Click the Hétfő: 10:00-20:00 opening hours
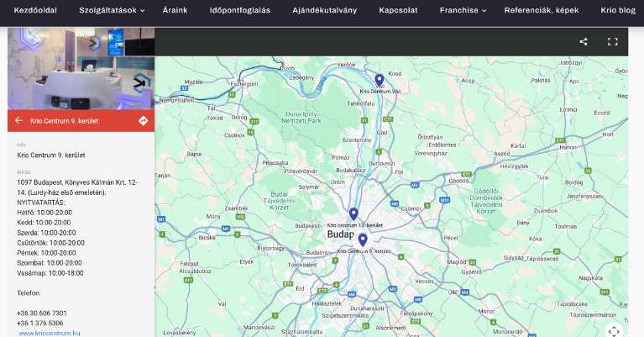Screen dimensions: 644x337 (45, 213)
